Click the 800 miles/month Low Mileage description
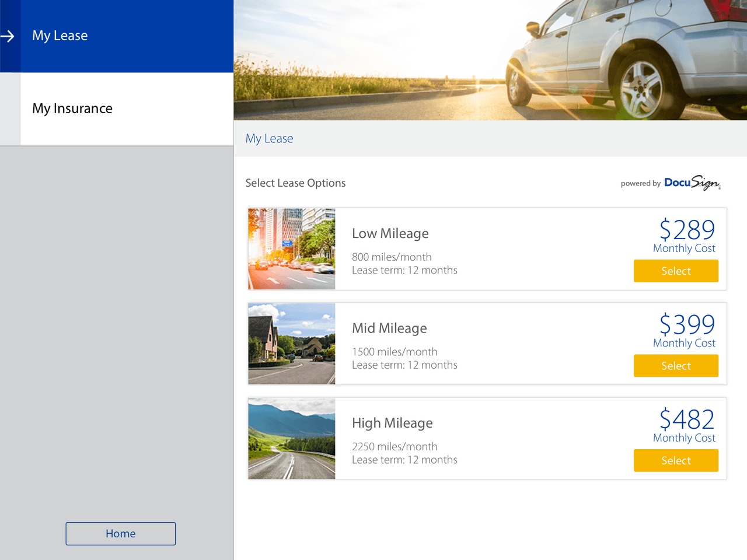The width and height of the screenshot is (747, 560). click(x=392, y=257)
